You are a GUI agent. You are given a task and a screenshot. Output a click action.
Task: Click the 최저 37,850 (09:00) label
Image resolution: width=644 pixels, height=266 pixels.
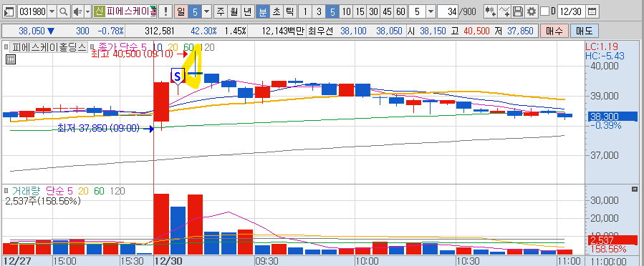(99, 129)
